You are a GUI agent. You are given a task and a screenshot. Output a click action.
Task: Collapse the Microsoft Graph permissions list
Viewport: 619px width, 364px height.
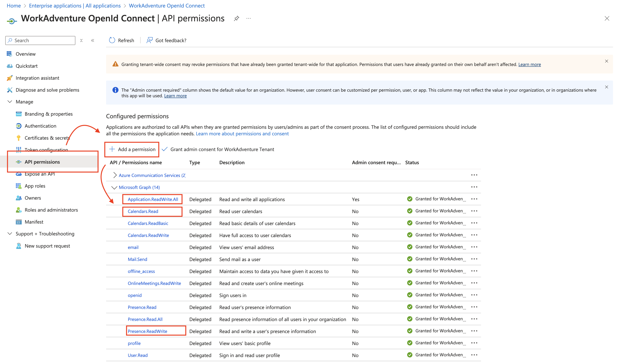[x=115, y=187]
